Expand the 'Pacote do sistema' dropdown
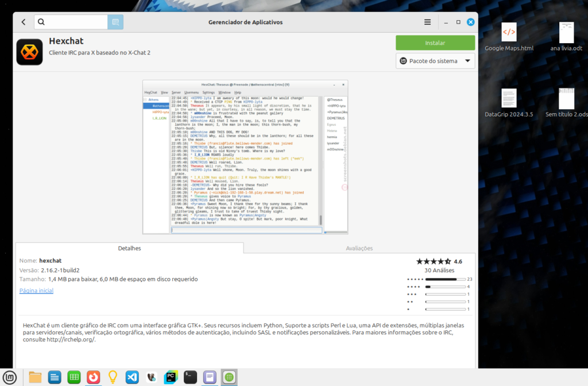This screenshot has height=386, width=588. [x=435, y=61]
